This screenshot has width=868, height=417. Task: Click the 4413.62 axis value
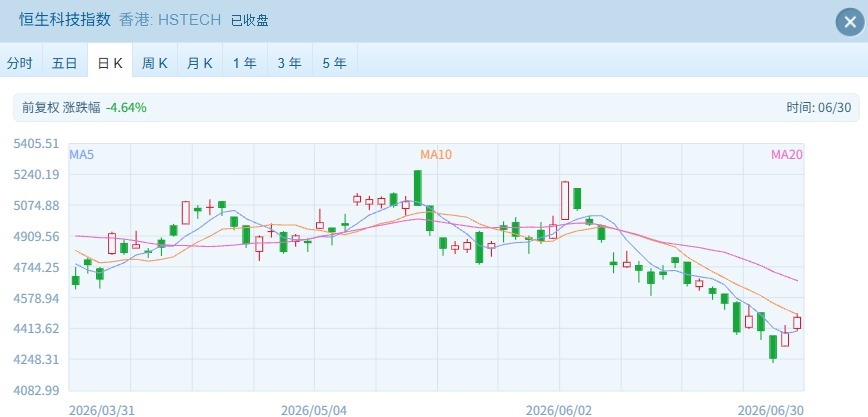(36, 329)
